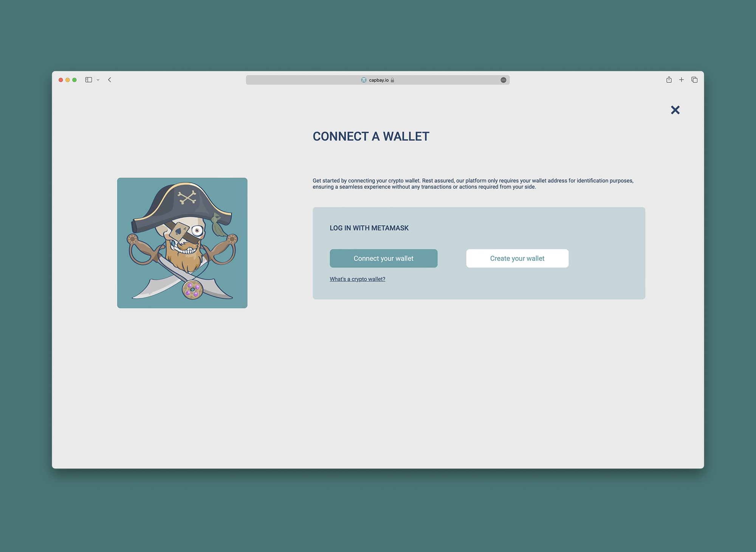The width and height of the screenshot is (756, 552).
Task: Click the macOS red close button
Action: click(61, 80)
